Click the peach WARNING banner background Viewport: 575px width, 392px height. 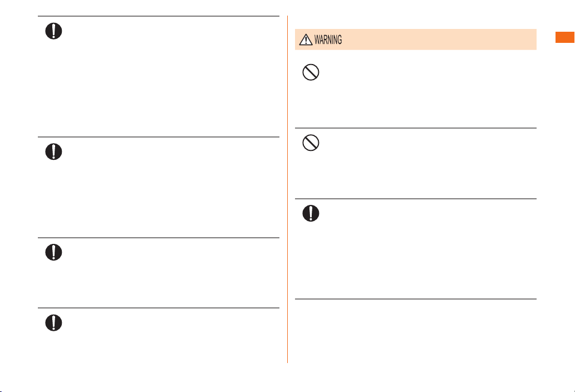point(415,39)
